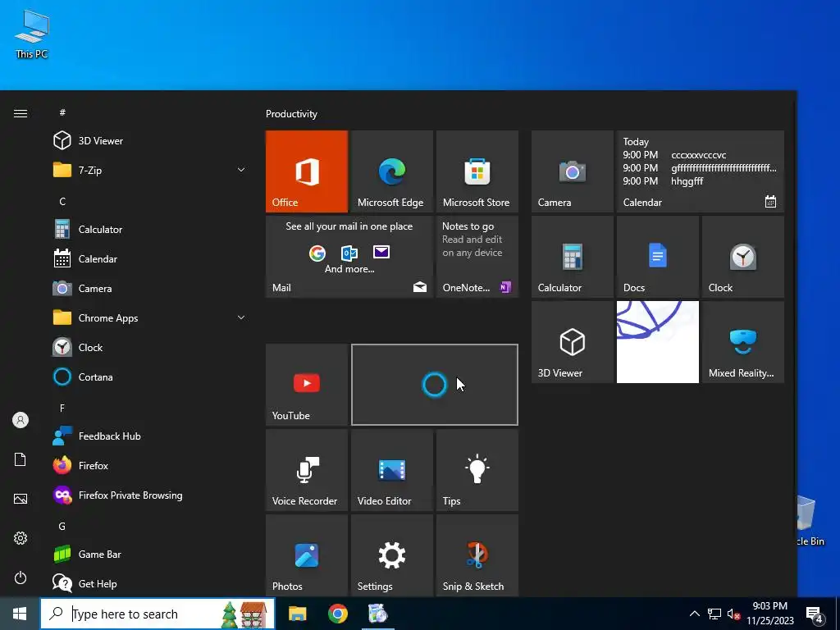The width and height of the screenshot is (840, 630).
Task: Open the Video Editor tile
Action: coord(391,470)
